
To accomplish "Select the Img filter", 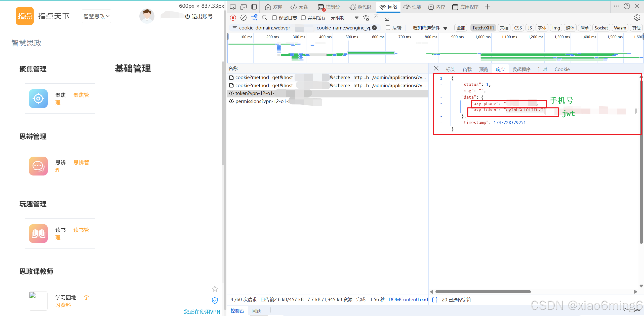I will pos(556,28).
